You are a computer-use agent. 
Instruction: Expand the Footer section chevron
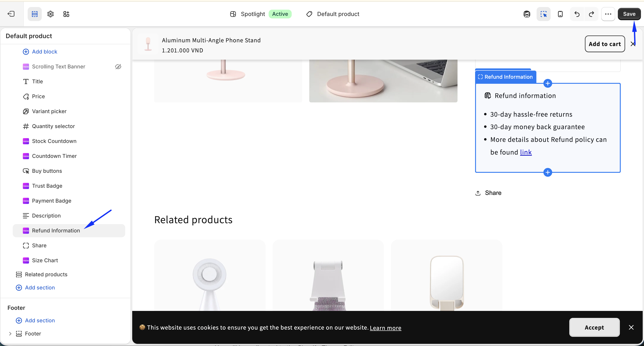(x=10, y=334)
